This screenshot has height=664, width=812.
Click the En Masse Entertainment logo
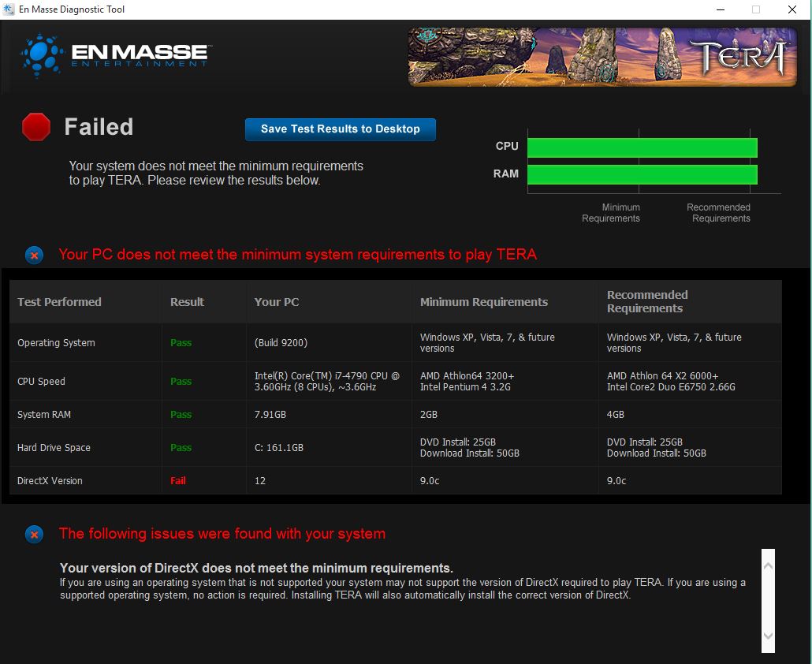pyautogui.click(x=114, y=55)
